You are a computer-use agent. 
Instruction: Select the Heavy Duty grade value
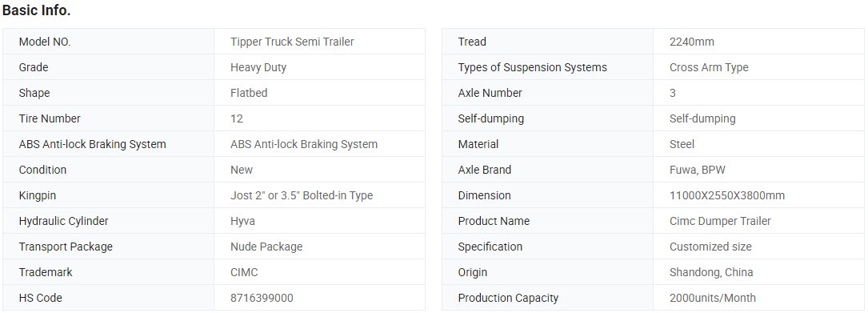tap(258, 67)
